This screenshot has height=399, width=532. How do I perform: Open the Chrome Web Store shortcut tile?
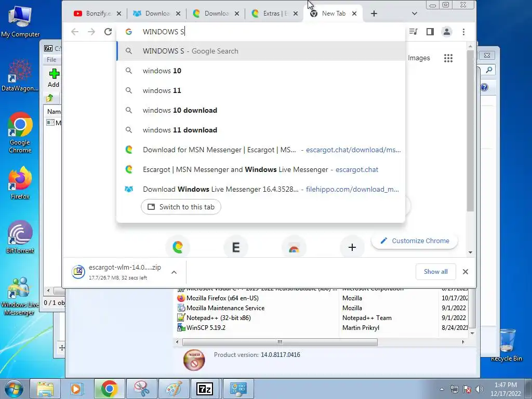point(294,247)
